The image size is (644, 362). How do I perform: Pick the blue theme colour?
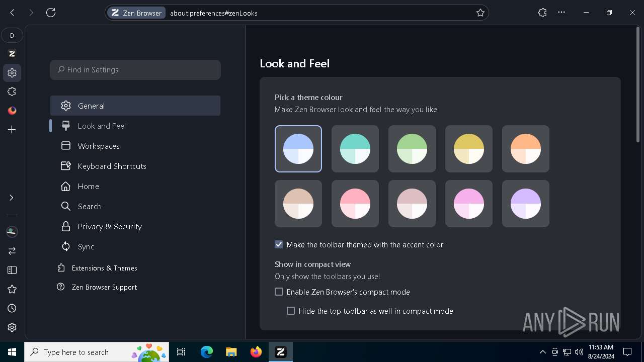298,149
